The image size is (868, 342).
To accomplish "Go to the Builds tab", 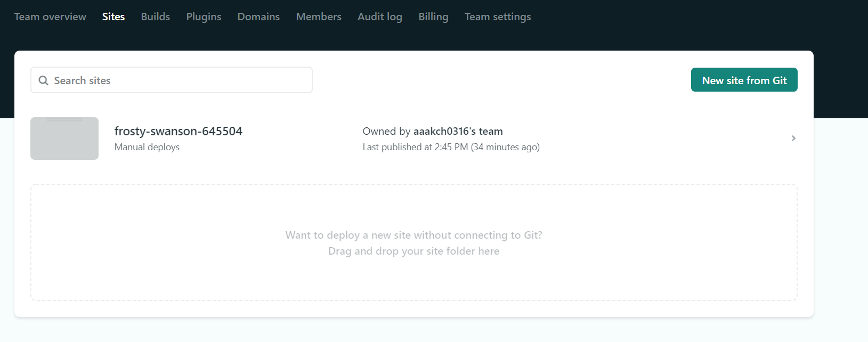I will (x=156, y=17).
